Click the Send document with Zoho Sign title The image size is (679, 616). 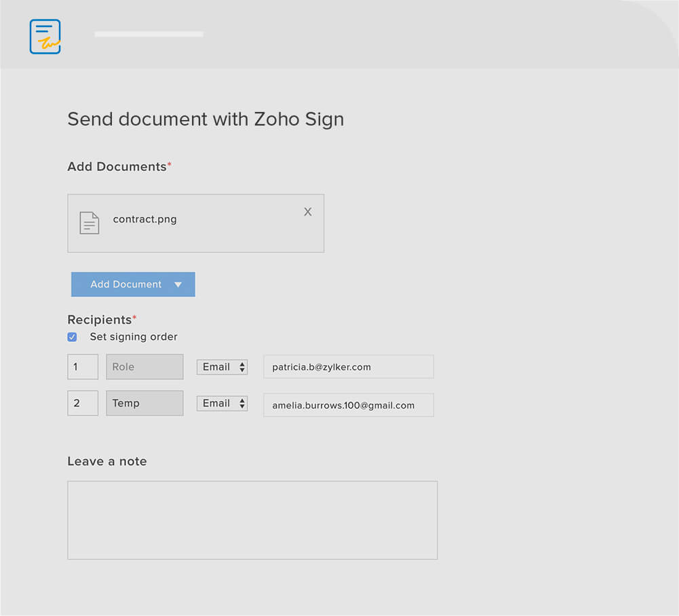tap(206, 119)
